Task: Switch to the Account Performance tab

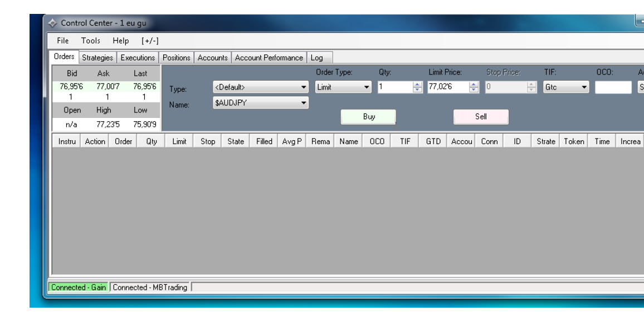Action: 269,58
